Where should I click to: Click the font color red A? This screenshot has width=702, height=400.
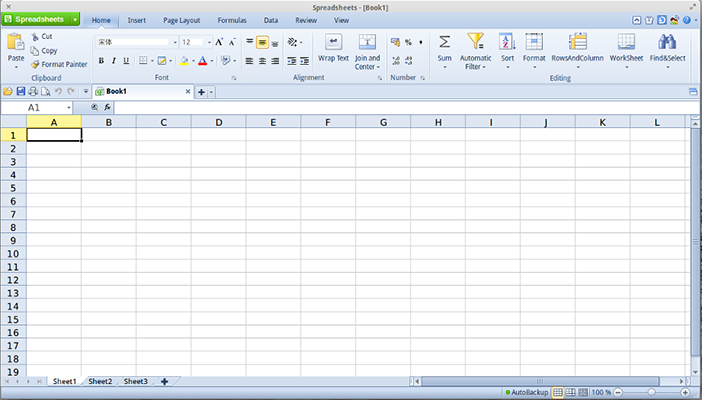point(202,61)
